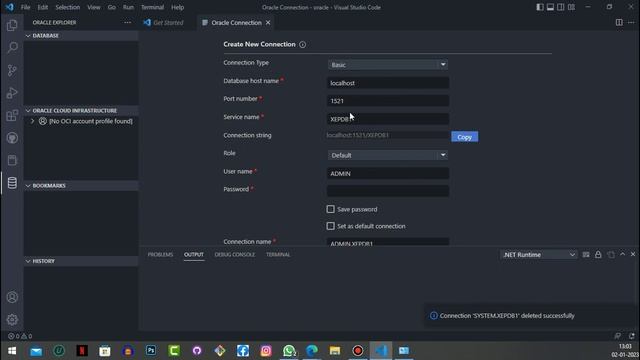
Task: Open the Help menu
Action: coord(178,7)
